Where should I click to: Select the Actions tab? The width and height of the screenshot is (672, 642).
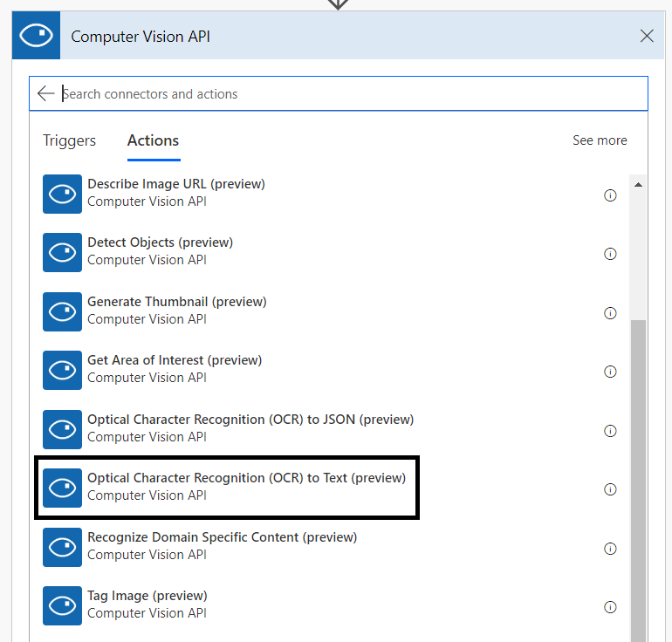pyautogui.click(x=153, y=140)
